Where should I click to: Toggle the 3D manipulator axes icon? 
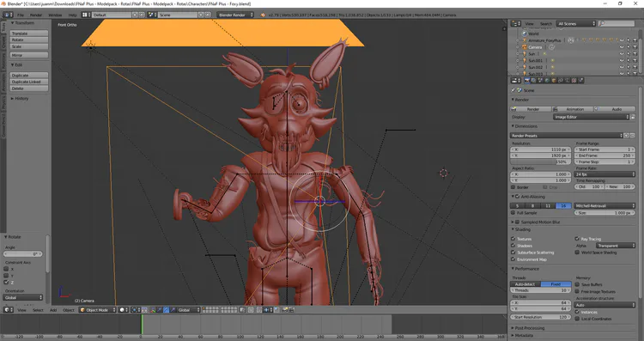click(x=152, y=310)
